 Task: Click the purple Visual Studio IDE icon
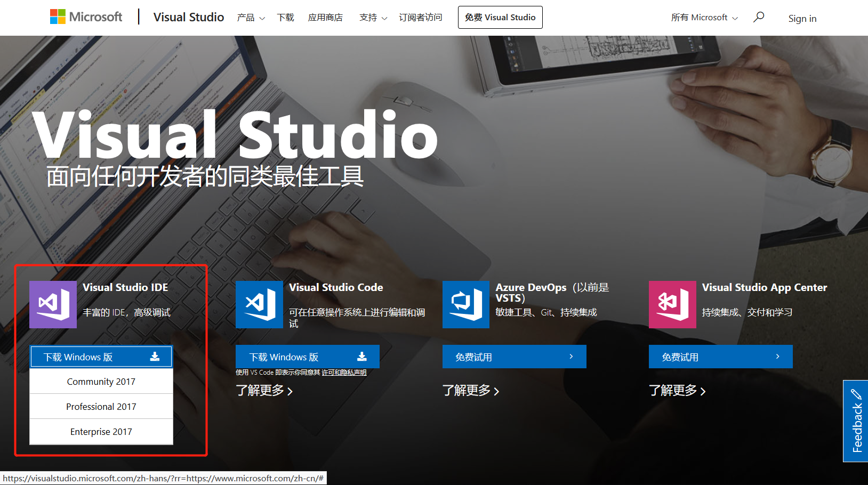coord(53,304)
